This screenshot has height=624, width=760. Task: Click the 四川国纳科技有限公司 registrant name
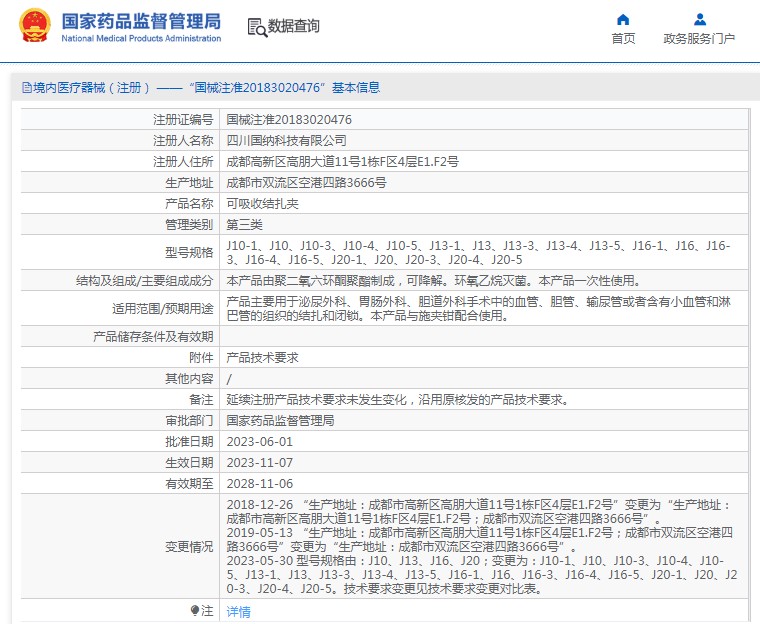point(287,140)
